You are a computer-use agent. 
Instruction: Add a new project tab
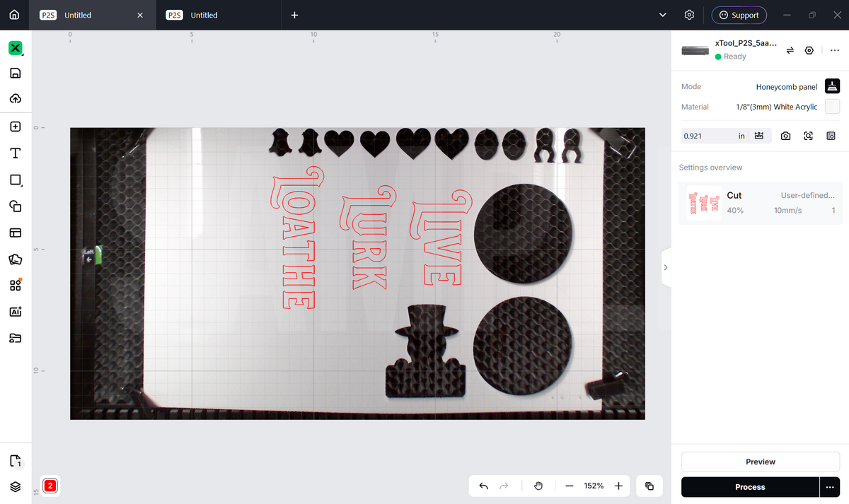pyautogui.click(x=295, y=15)
